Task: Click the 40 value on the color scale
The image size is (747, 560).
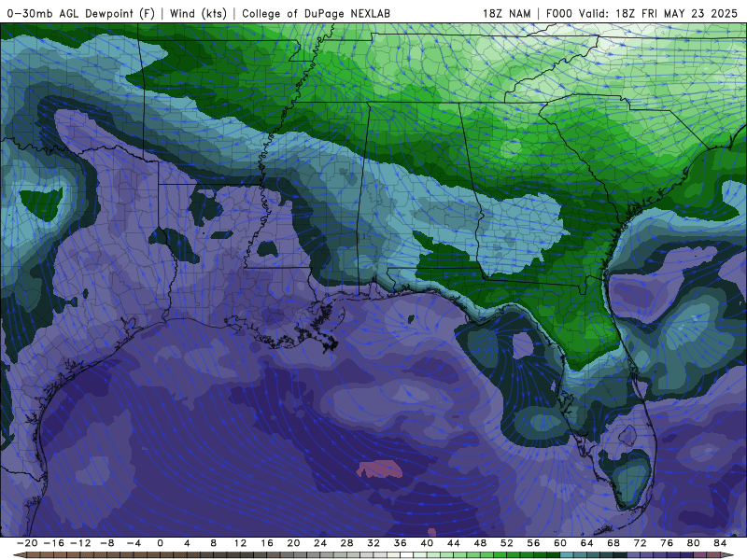Action: pos(428,543)
